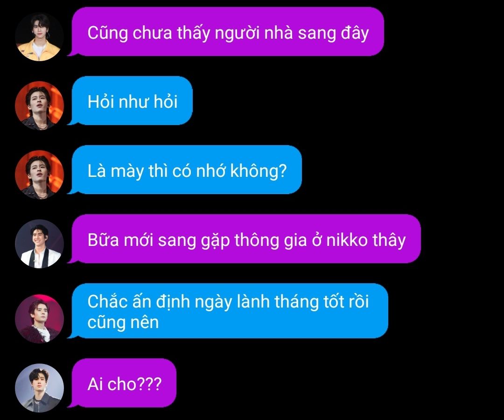Select blue bubble "Hỏi như hỏi"
Viewport: 504px width, 420px height.
click(x=132, y=101)
